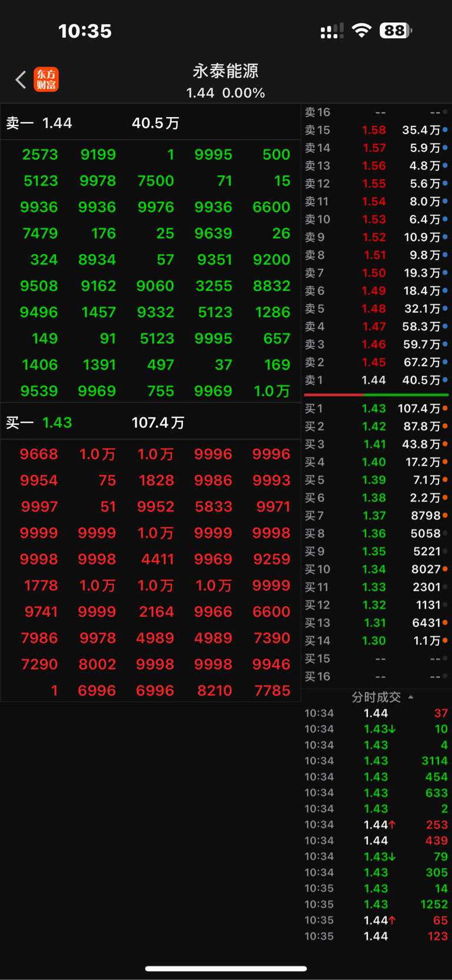Tap the 卖15 price 1.58
Viewport: 452px width, 980px height.
(374, 130)
